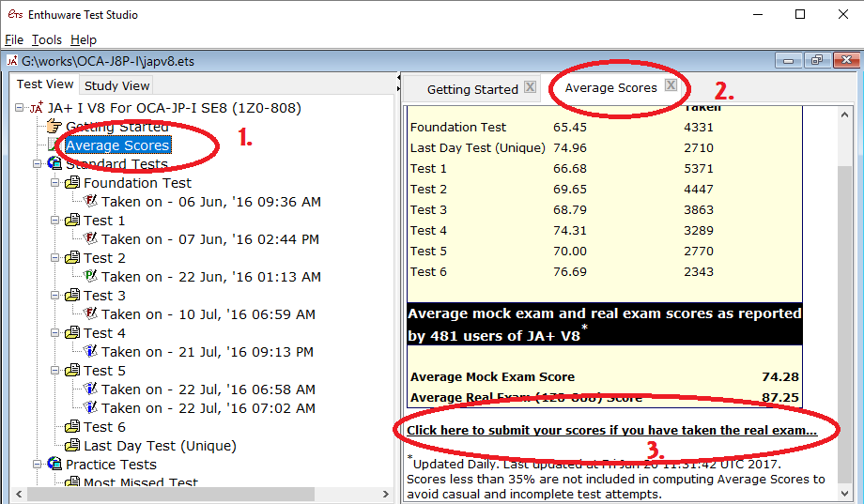Click Average Real Exam Score 87.25
Viewport: 864px width, 504px height.
tap(780, 398)
